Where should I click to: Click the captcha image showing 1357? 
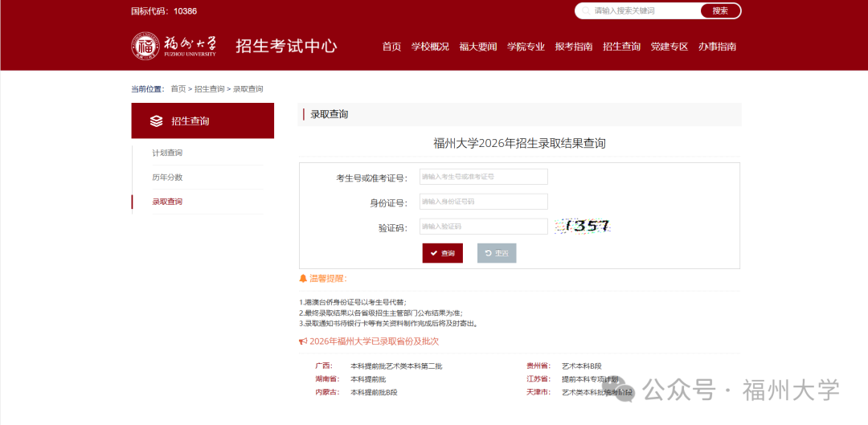[583, 226]
